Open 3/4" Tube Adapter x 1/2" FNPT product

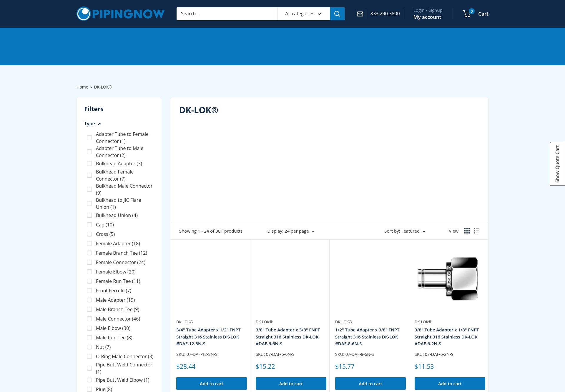click(208, 337)
